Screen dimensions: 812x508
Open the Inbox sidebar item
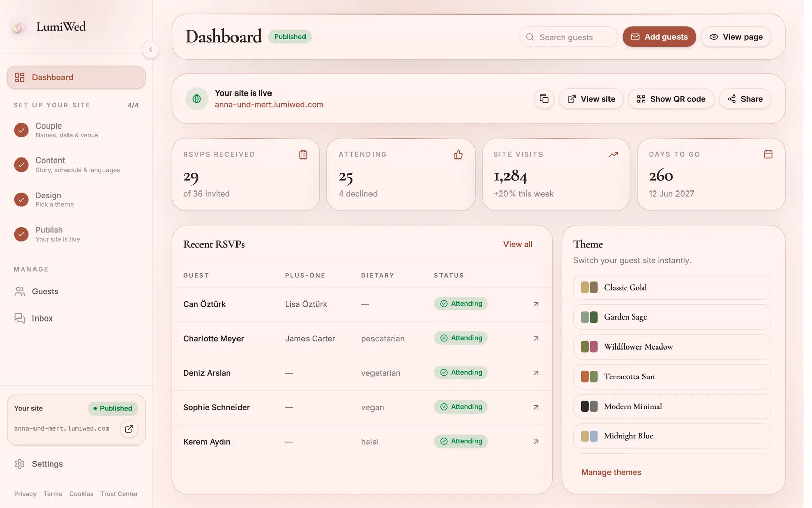click(x=76, y=319)
